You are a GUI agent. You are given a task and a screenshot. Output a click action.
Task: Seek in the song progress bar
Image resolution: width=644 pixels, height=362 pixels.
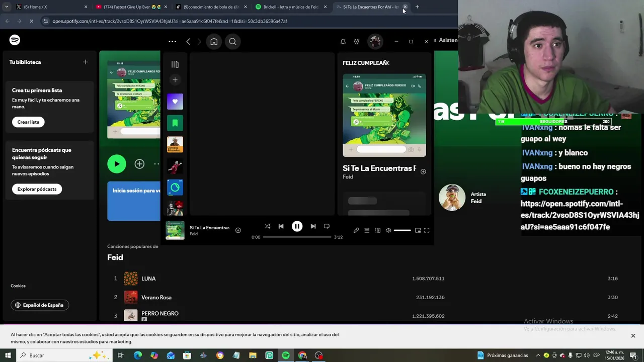click(x=297, y=237)
